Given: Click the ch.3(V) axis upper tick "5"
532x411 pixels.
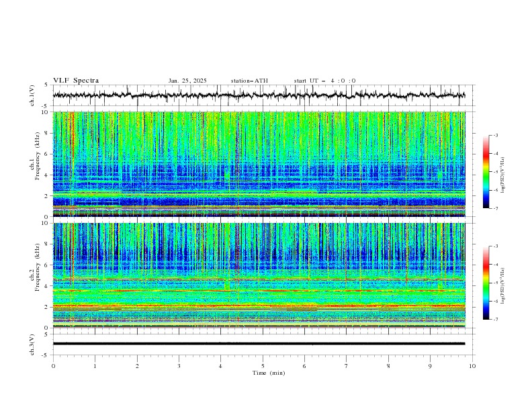Looking at the screenshot, I should 46,334.
